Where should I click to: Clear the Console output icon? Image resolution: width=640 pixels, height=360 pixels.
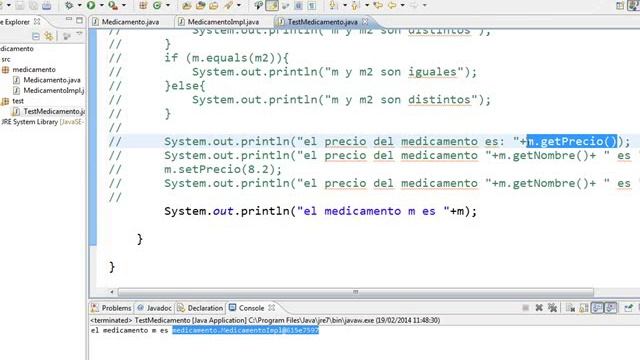point(570,308)
